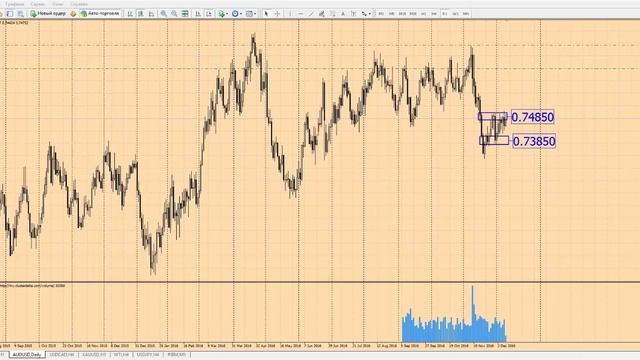Image resolution: width=640 pixels, height=360 pixels.
Task: Toggle the AutoTrading button
Action: click(x=100, y=13)
